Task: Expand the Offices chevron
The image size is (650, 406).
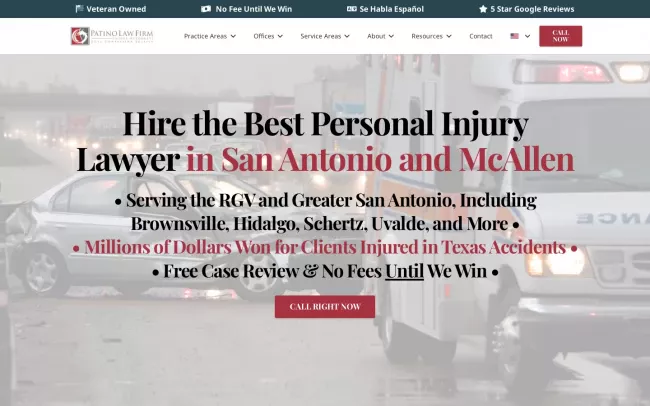Action: 280,36
